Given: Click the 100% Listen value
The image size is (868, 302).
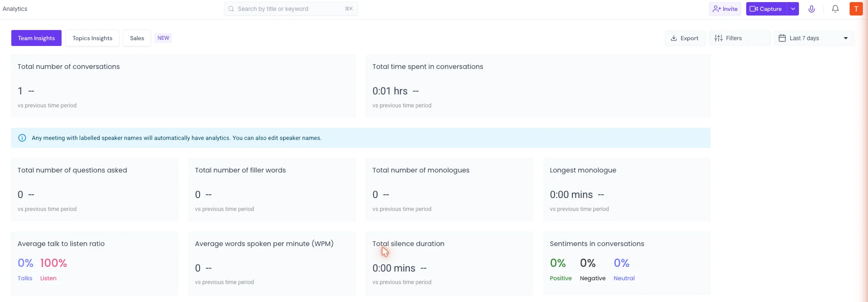Looking at the screenshot, I should tap(53, 263).
